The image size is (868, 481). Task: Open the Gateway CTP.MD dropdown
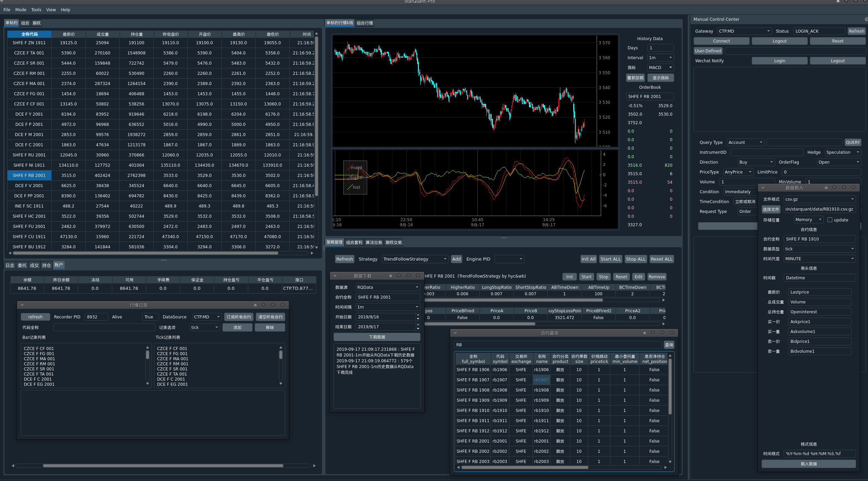[744, 31]
